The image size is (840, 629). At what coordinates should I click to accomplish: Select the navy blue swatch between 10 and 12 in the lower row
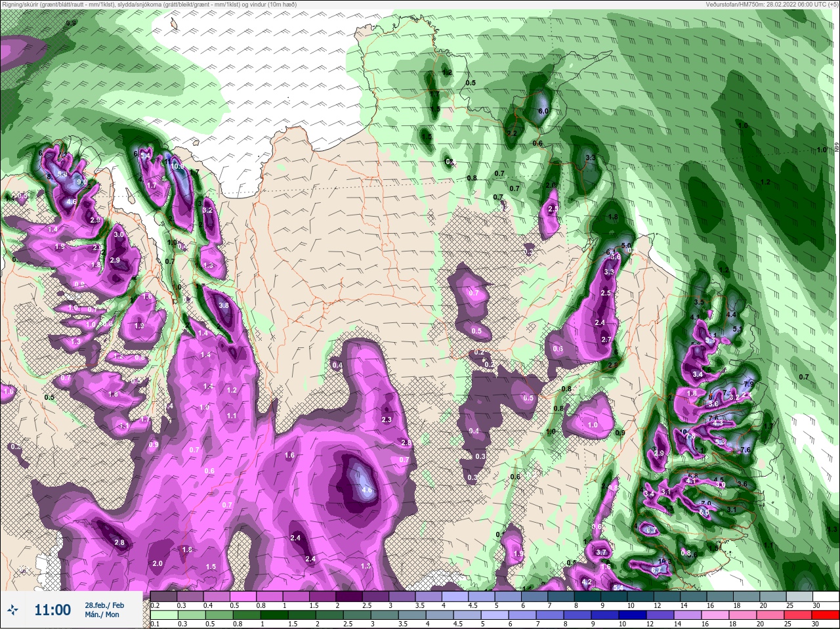(633, 615)
